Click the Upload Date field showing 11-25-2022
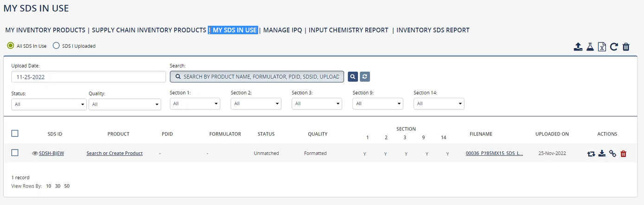This screenshot has width=644, height=205. click(88, 77)
